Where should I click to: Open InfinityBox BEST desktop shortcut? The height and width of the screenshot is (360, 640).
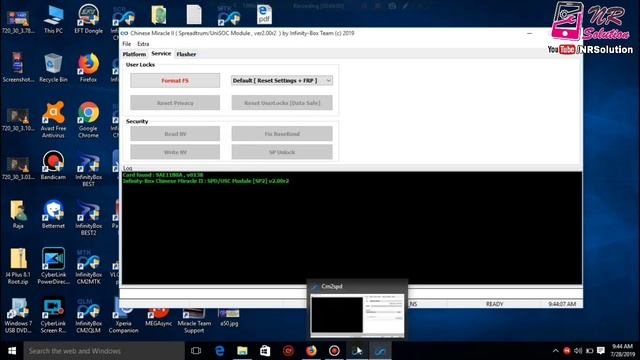(x=89, y=169)
